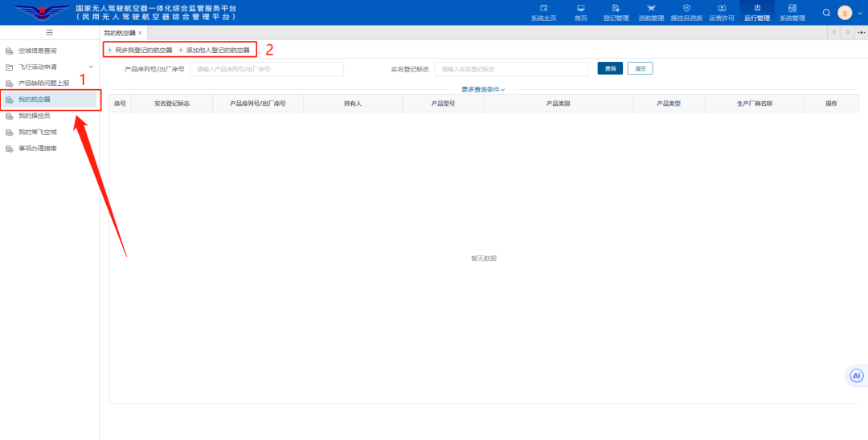The image size is (868, 440).
Task: Click the 清空 reset button
Action: pos(640,69)
